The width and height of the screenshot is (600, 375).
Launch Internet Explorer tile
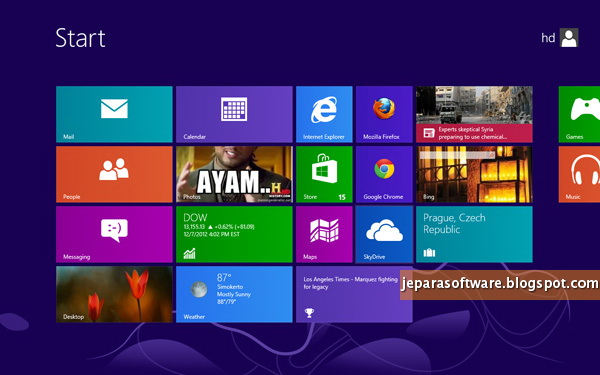coord(324,114)
